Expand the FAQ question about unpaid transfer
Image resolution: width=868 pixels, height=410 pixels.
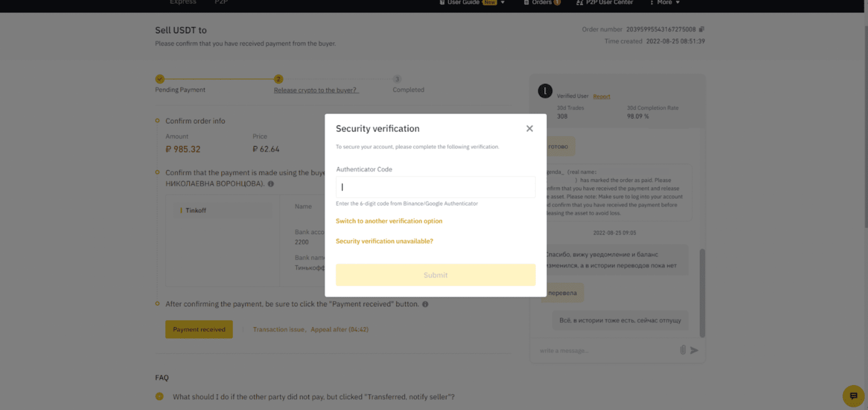(314, 397)
